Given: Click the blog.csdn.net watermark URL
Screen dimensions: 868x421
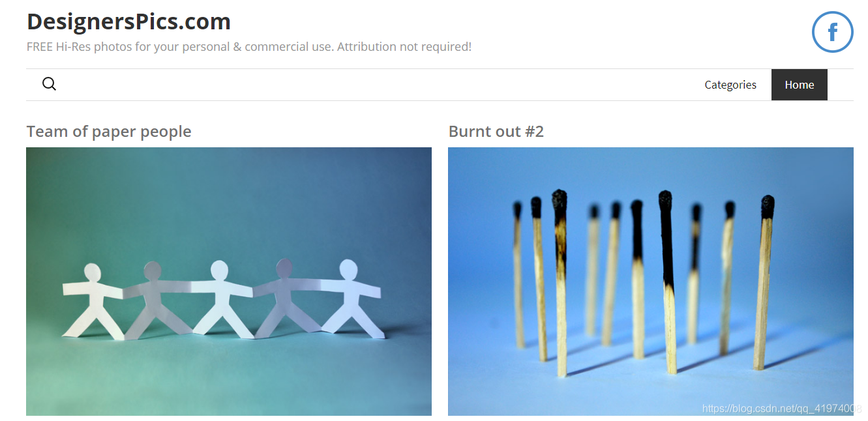Looking at the screenshot, I should click(782, 409).
